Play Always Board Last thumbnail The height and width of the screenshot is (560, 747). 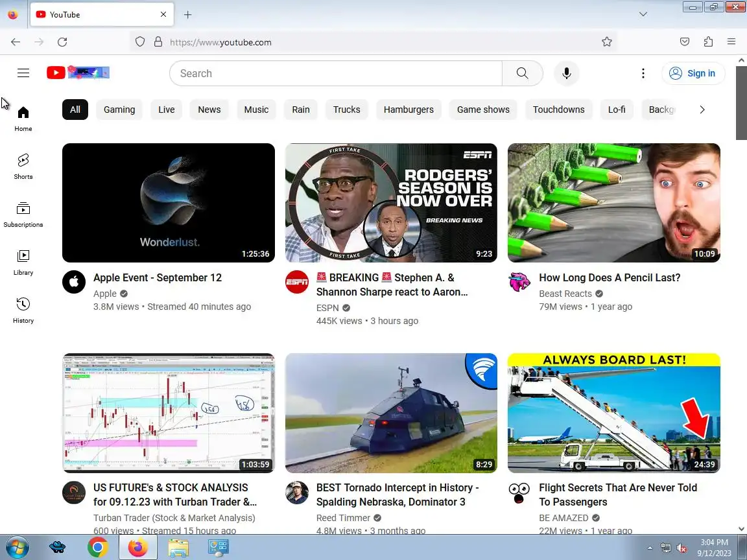coord(614,413)
